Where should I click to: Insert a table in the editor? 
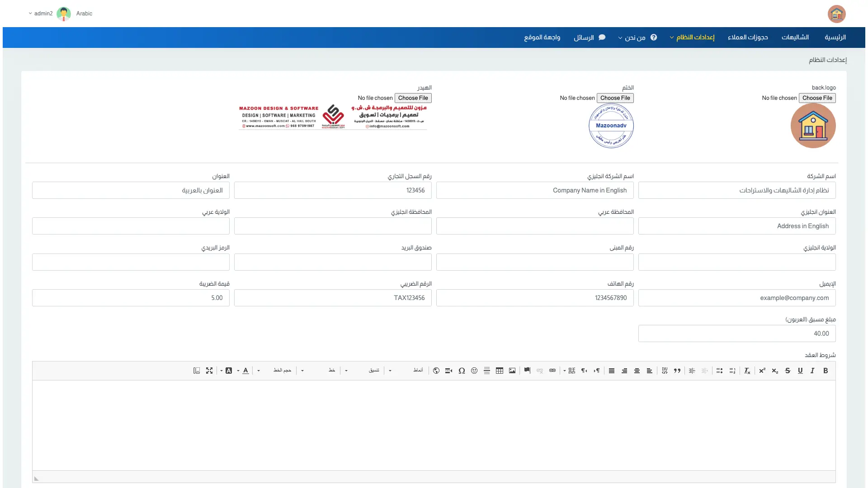click(500, 371)
